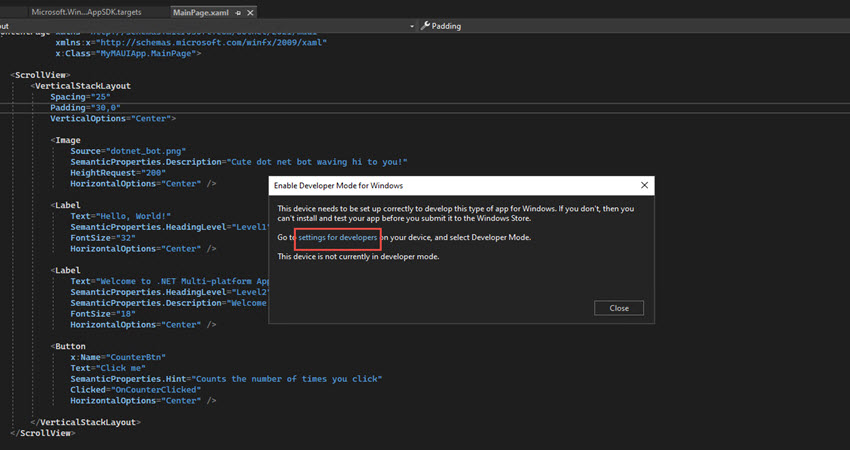Click the Padding="30,0" attribute line
Image resolution: width=850 pixels, height=450 pixels.
click(x=85, y=108)
